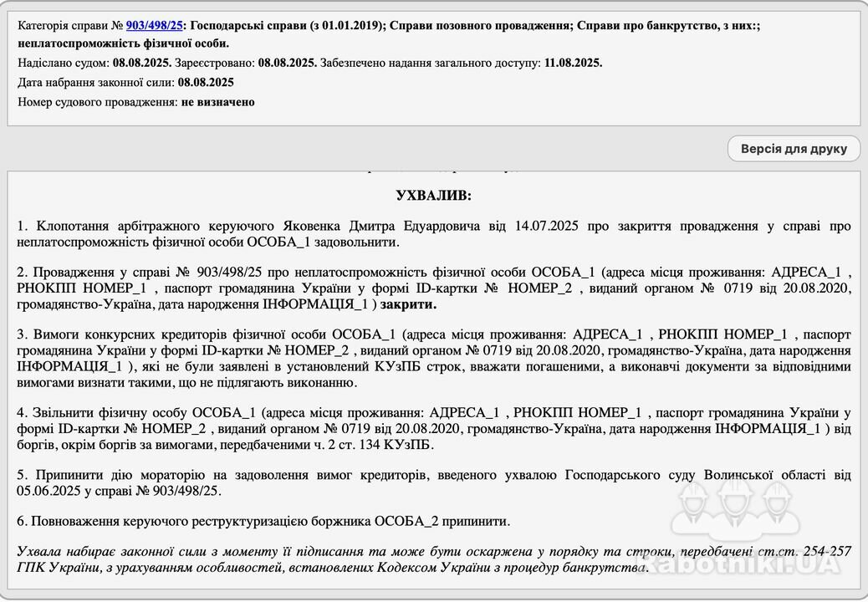Click the УХВАЛИВ: heading

click(433, 195)
